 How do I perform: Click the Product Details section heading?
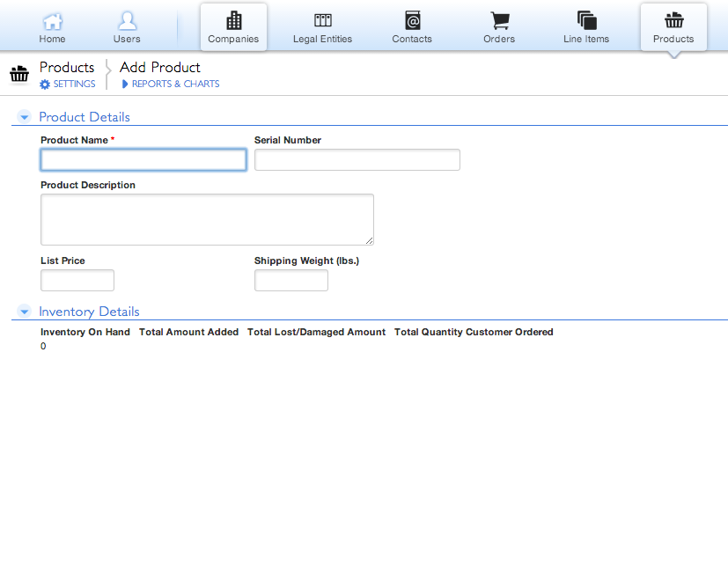click(x=85, y=117)
